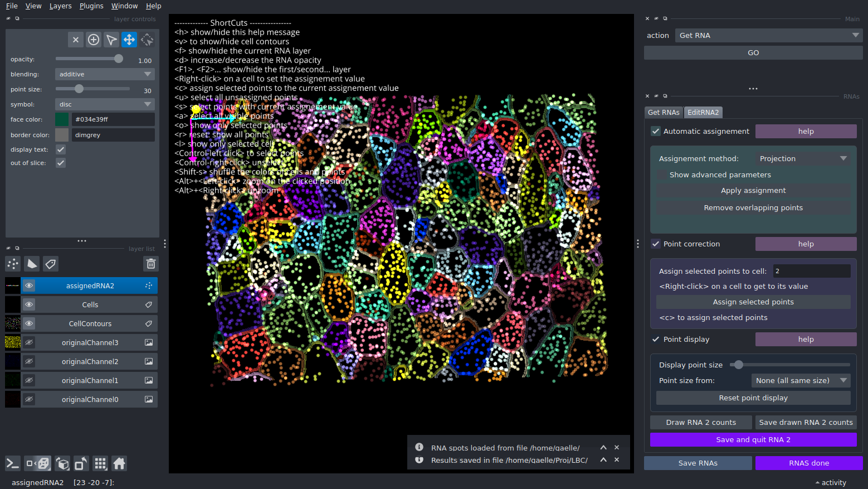868x489 pixels.
Task: Roll dimensions with cube icon
Action: tap(63, 463)
